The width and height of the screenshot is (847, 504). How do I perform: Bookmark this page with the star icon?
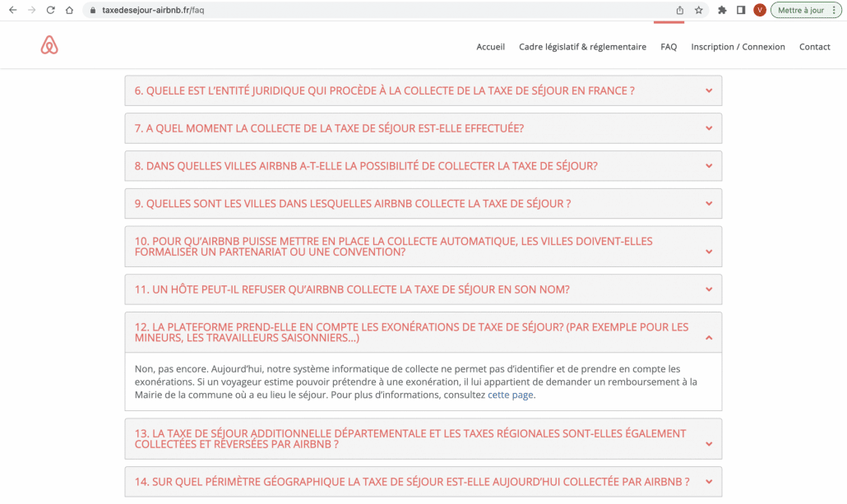(698, 10)
